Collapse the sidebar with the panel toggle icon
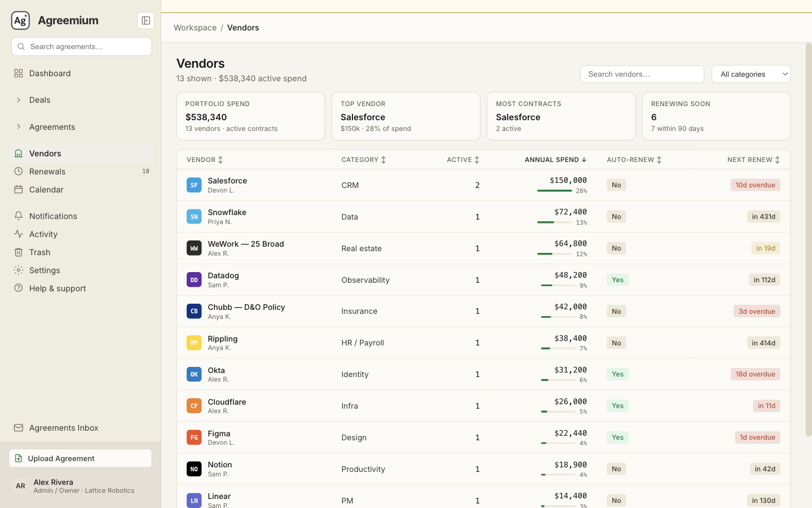This screenshot has width=812, height=508. click(145, 20)
